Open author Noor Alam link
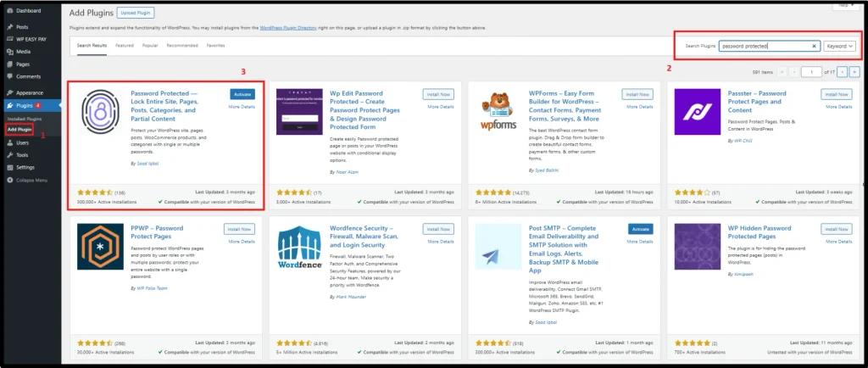This screenshot has width=868, height=368. (347, 172)
